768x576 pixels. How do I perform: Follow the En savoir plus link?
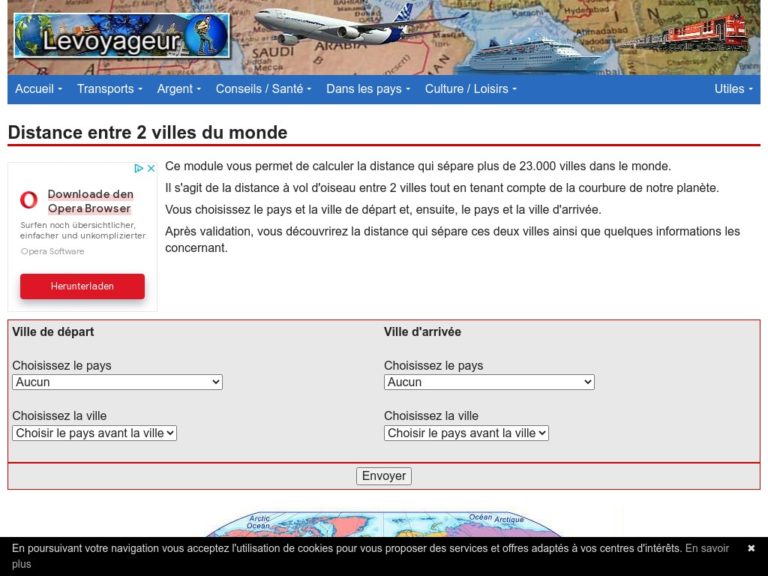click(x=371, y=556)
